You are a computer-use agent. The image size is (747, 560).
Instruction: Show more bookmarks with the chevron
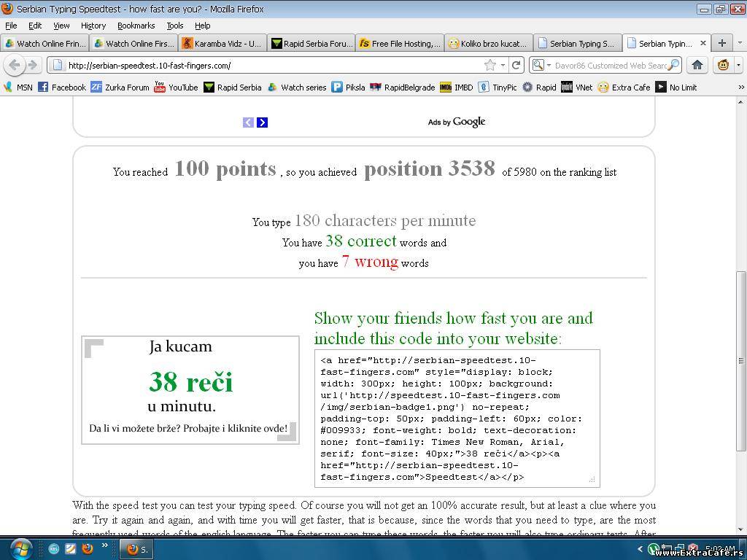pyautogui.click(x=741, y=87)
